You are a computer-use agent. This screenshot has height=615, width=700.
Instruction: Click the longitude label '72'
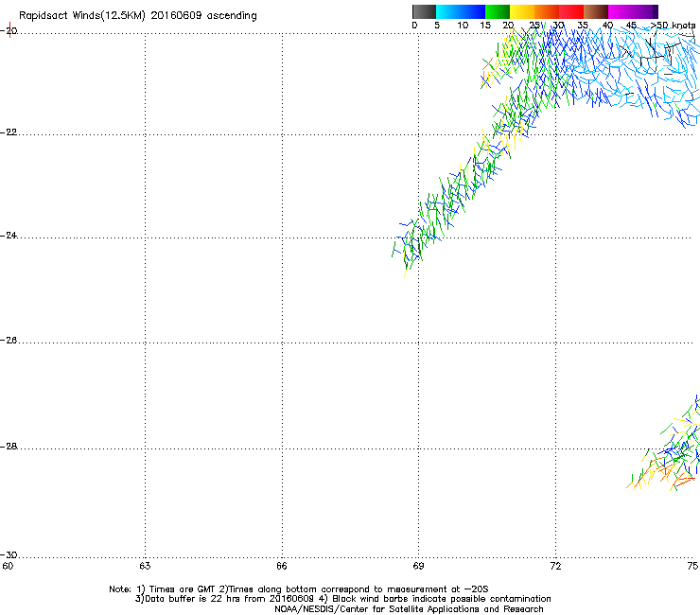point(555,567)
